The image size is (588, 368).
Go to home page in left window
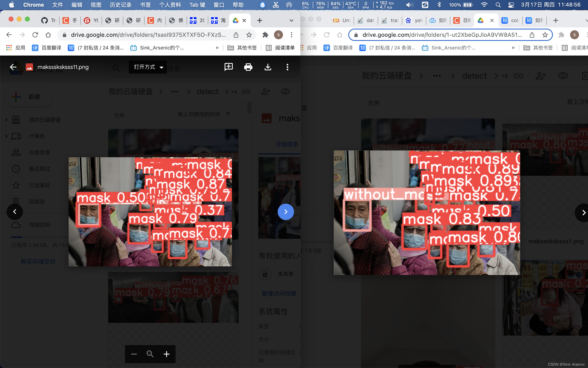pos(48,35)
